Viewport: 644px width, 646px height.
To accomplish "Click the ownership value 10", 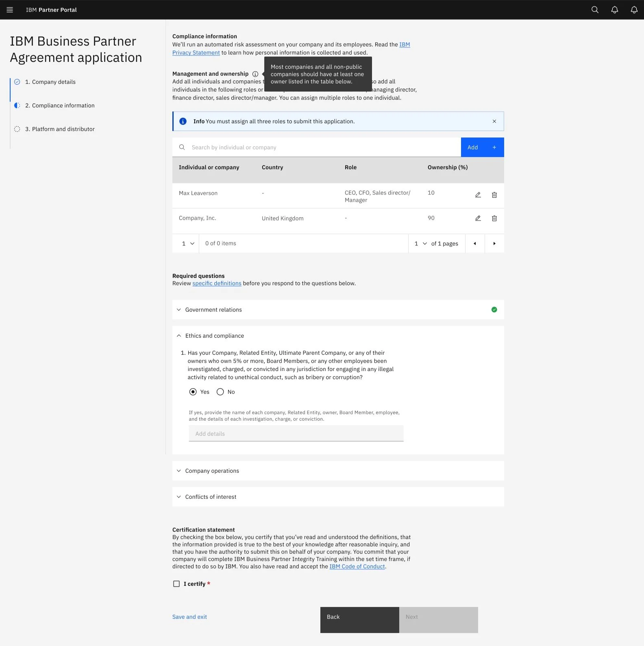I will click(431, 193).
